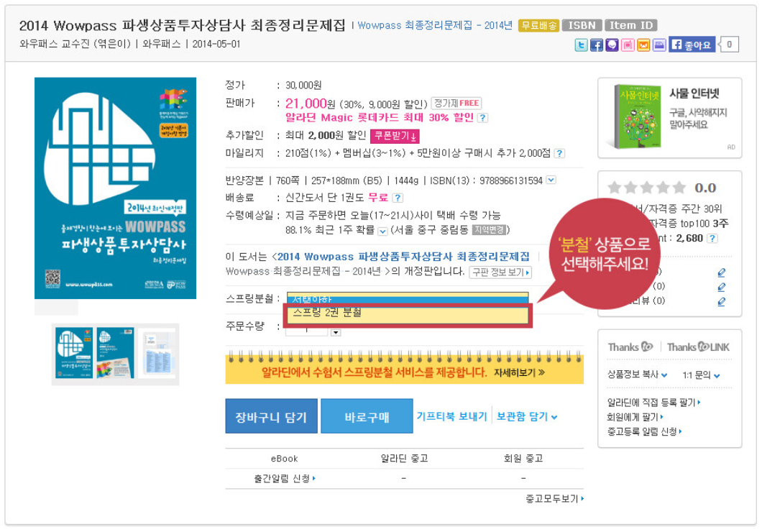Image resolution: width=762 pixels, height=532 pixels.
Task: Share the book on Twitter
Action: pos(581,45)
